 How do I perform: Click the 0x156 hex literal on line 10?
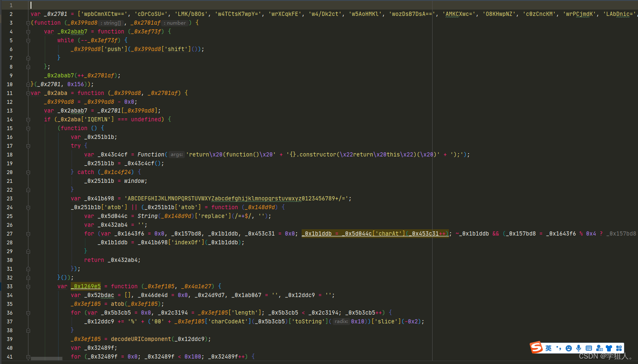coord(76,84)
